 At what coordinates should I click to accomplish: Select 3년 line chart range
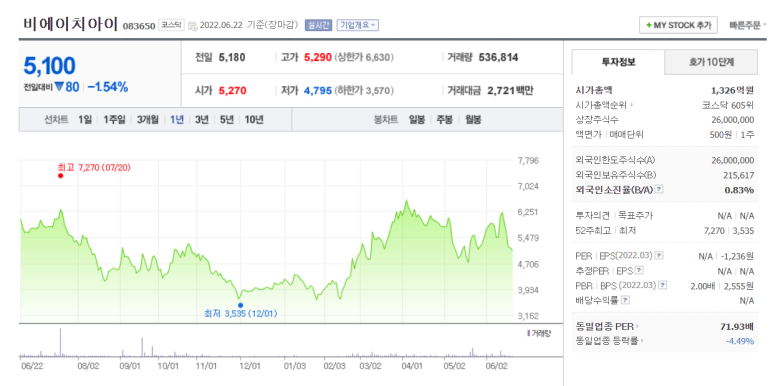[202, 120]
